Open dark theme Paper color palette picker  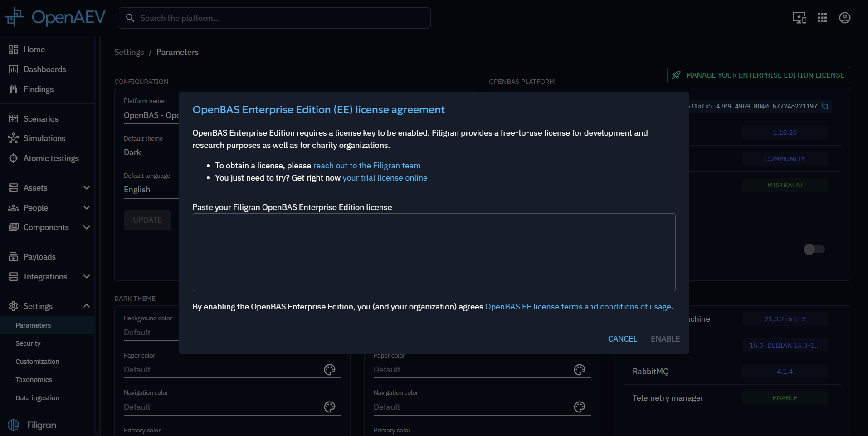[x=330, y=370]
